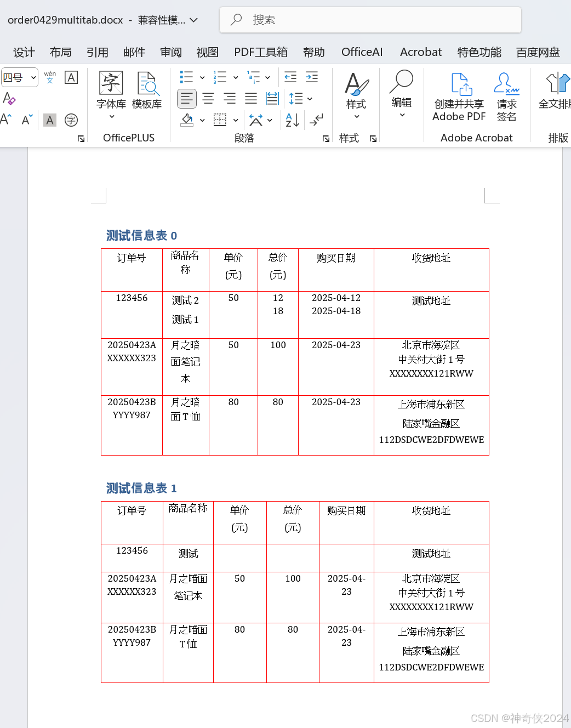Click Asian layout character scaling icon
This screenshot has height=728, width=571.
coord(255,120)
